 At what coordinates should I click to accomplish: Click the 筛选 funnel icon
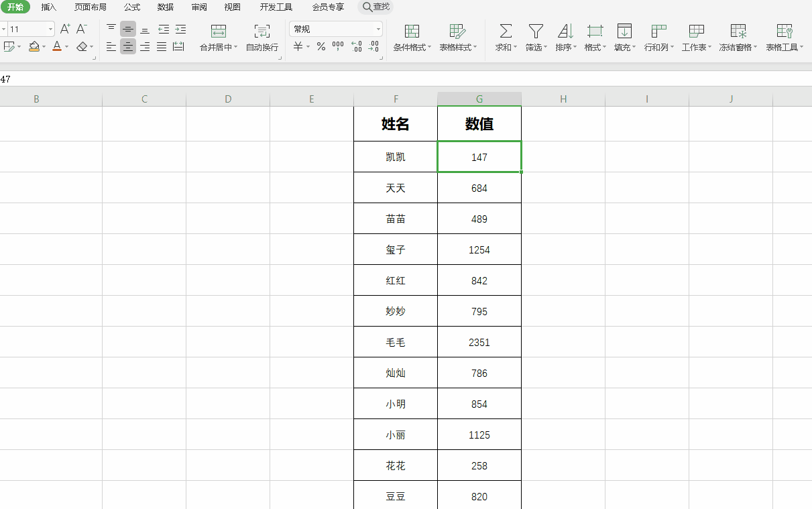click(536, 31)
